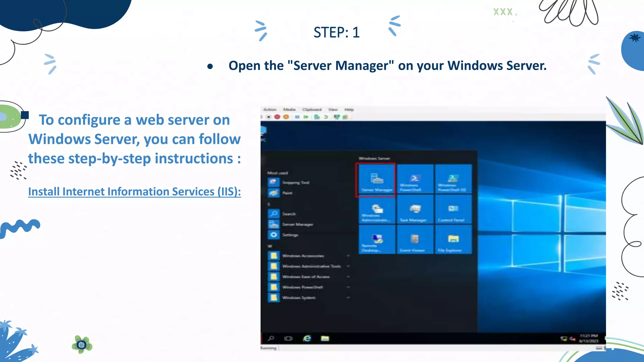644x362 pixels.
Task: Open the Media menu
Action: pos(289,109)
